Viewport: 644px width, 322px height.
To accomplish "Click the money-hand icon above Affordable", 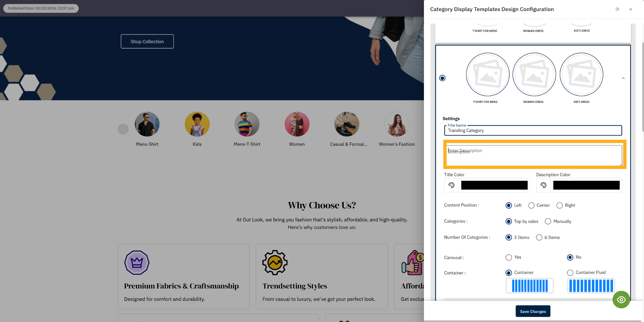I will pyautogui.click(x=413, y=263).
